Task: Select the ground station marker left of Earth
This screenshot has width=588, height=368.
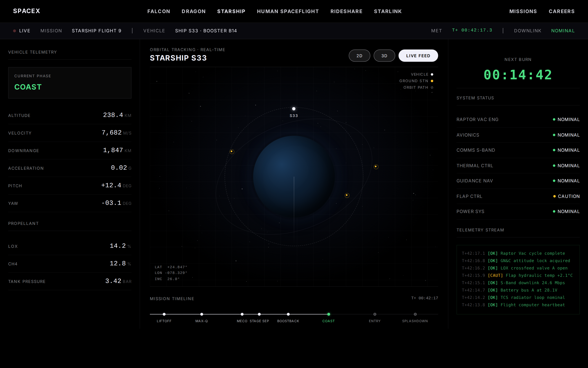Action: 232,151
